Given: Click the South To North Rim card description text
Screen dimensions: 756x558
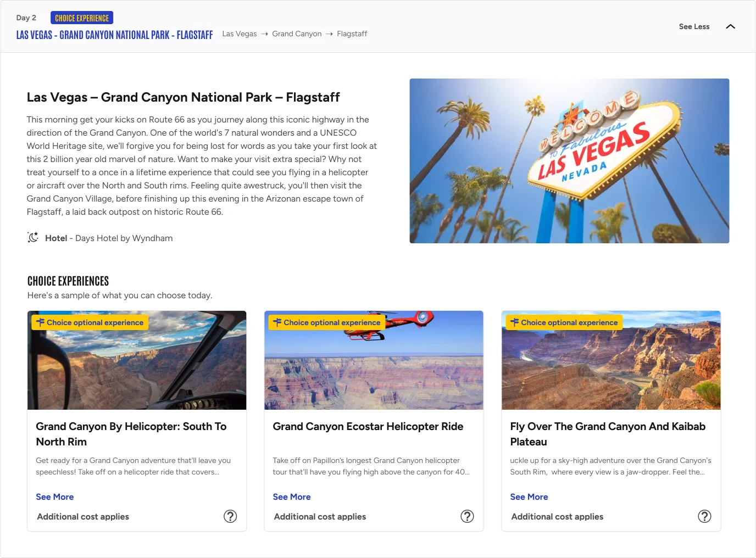Looking at the screenshot, I should (133, 466).
